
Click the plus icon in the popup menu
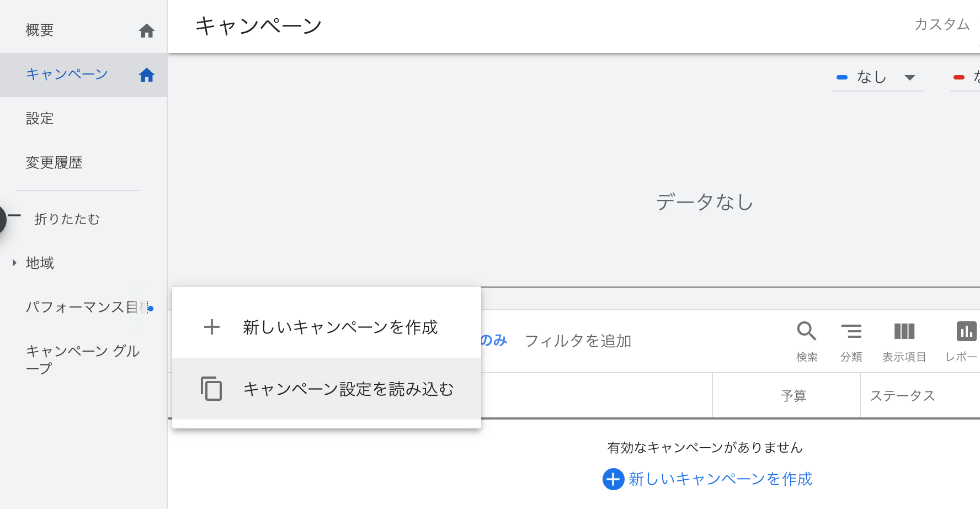pyautogui.click(x=212, y=327)
